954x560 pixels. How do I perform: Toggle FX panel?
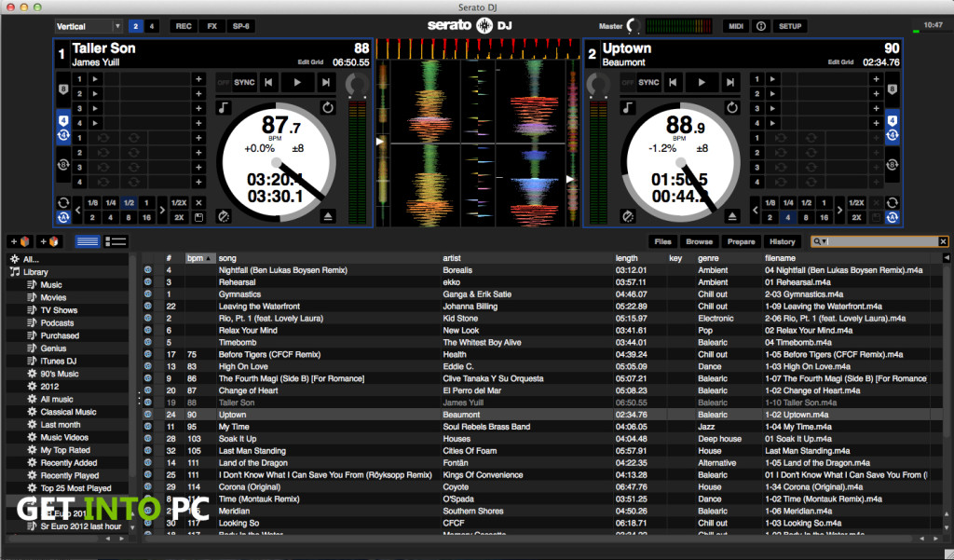tap(211, 26)
